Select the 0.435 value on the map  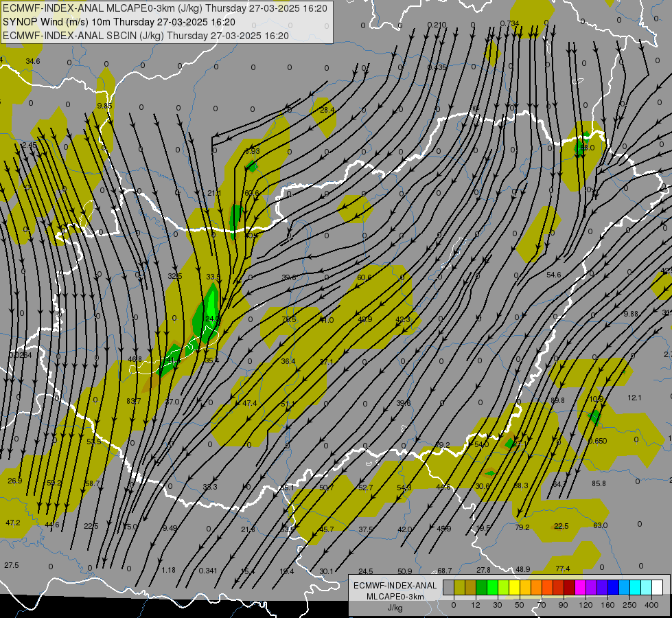click(437, 68)
